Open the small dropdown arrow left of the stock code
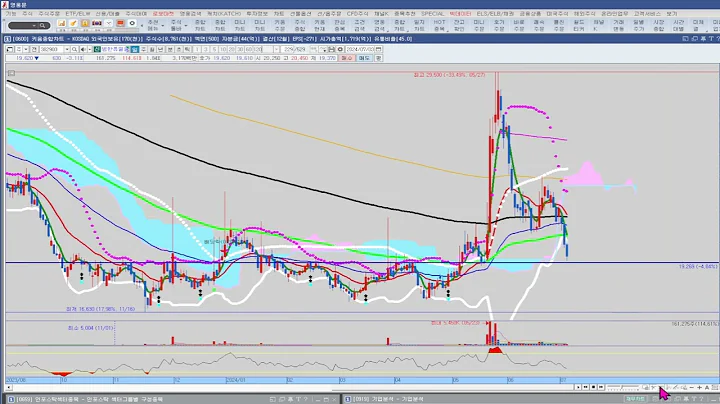The image size is (720, 404). click(x=26, y=49)
